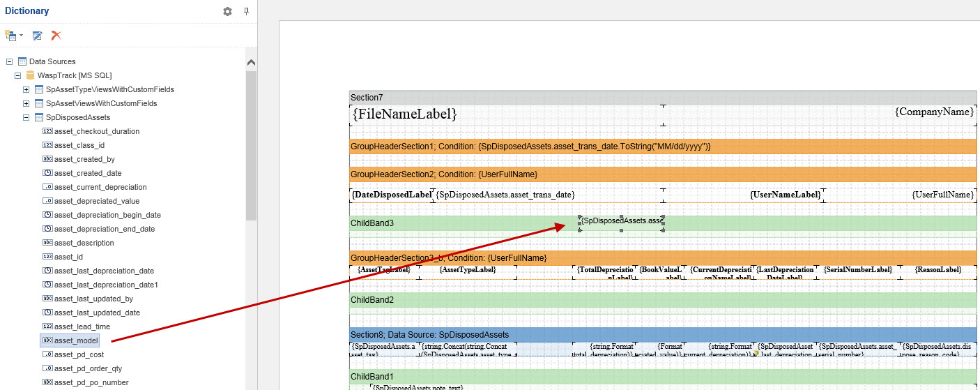Collapse the WaspTrack [MS SQL] node
This screenshot has height=390, width=980.
pos(18,75)
